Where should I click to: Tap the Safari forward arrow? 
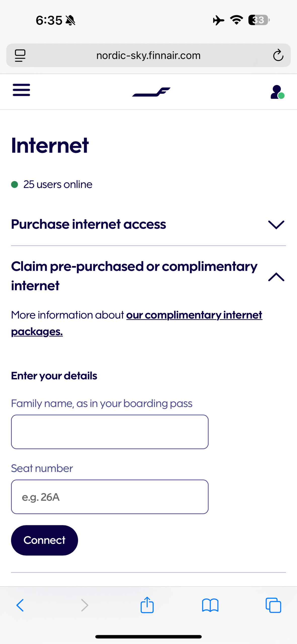coord(84,605)
